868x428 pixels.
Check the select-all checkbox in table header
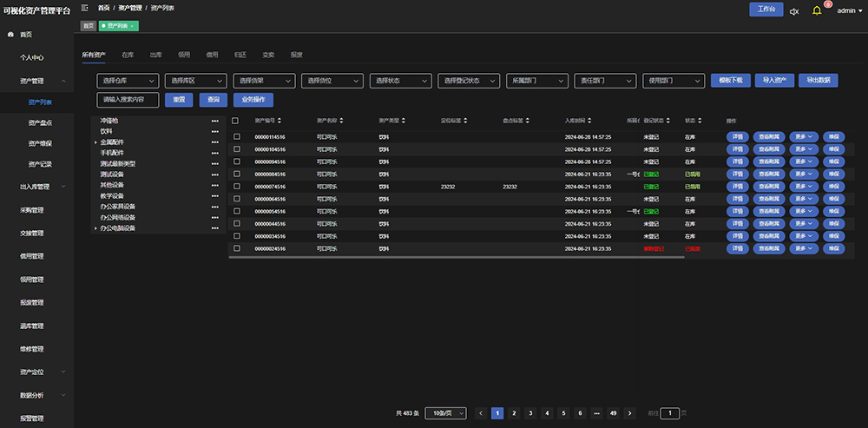pyautogui.click(x=236, y=121)
